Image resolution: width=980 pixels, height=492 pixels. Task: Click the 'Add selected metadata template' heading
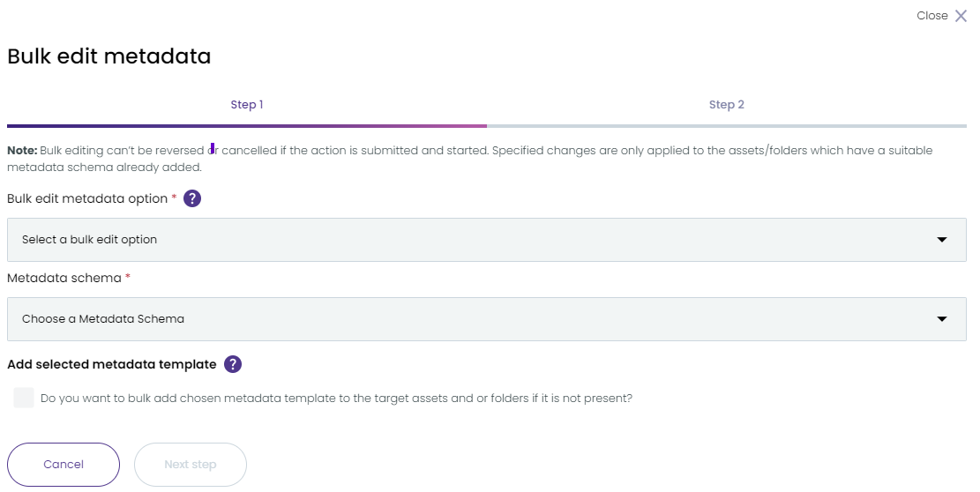tap(112, 364)
